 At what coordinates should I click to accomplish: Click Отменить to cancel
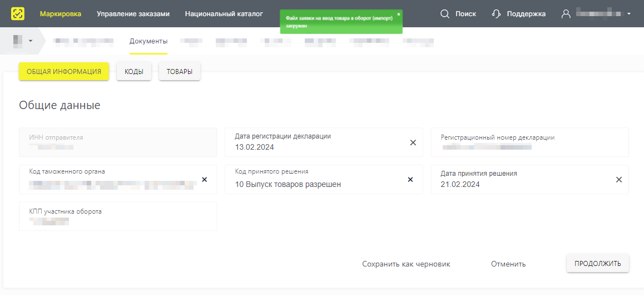click(508, 264)
